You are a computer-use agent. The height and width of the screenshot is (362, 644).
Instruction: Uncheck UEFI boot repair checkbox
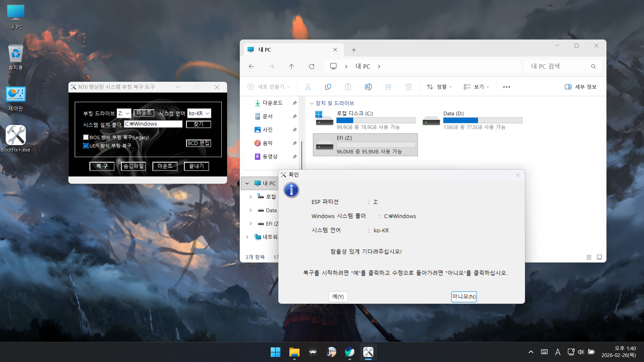[x=86, y=145]
